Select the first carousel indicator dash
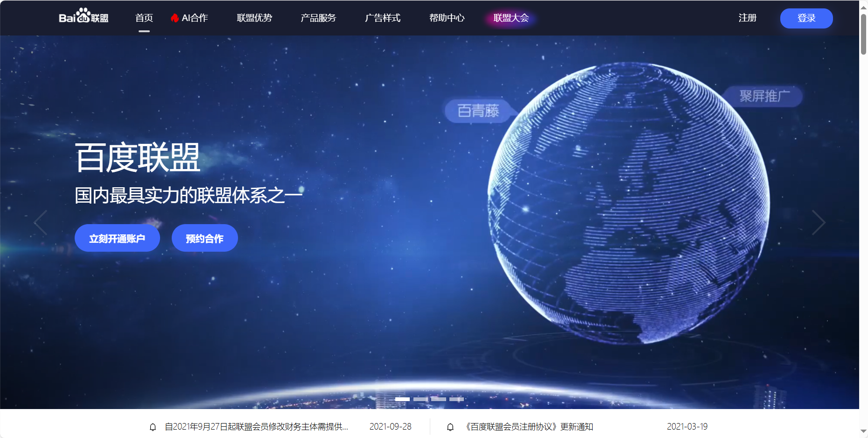The width and height of the screenshot is (868, 438). pos(402,399)
